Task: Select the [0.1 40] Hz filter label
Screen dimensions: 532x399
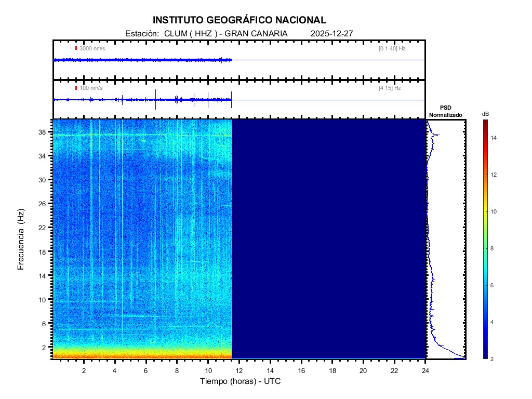Action: click(x=392, y=48)
